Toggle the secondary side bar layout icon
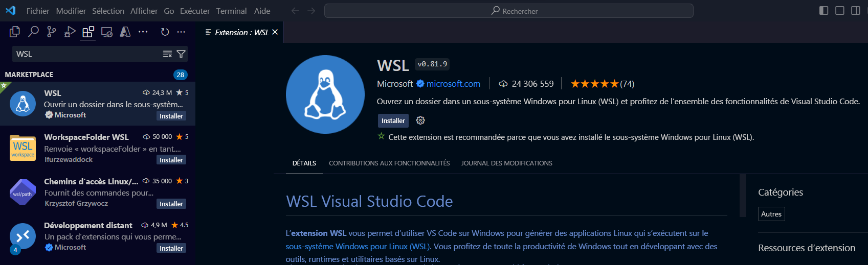Viewport: 868px width, 265px height. pos(856,11)
